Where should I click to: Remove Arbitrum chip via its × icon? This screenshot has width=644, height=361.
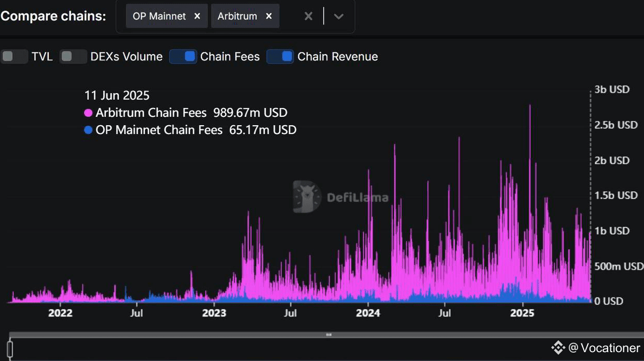(269, 16)
